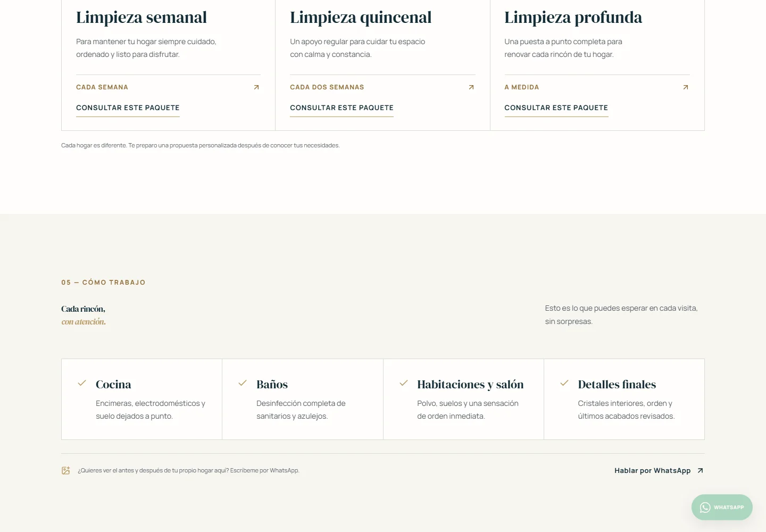Follow the Hablar por WhatsApp link
The image size is (766, 532).
point(659,471)
